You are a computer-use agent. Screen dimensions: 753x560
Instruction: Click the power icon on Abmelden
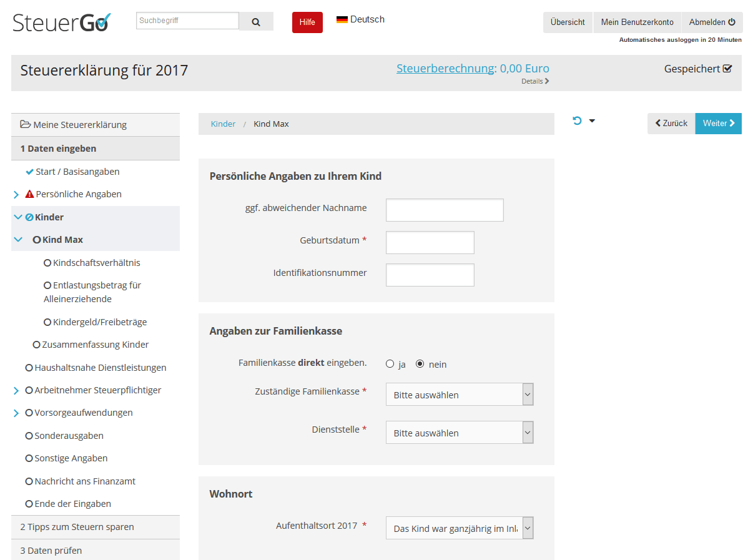tap(731, 22)
